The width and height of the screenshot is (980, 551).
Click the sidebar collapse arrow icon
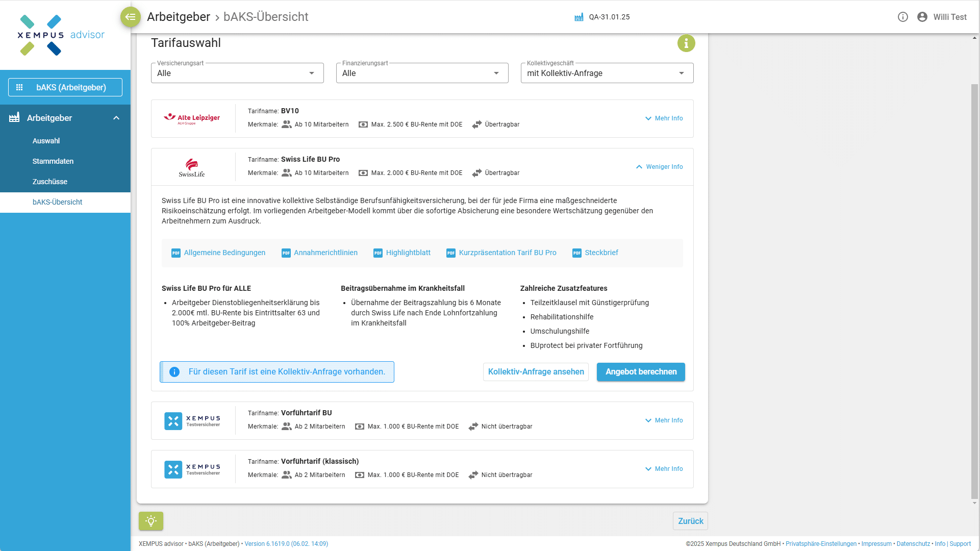[x=131, y=17]
